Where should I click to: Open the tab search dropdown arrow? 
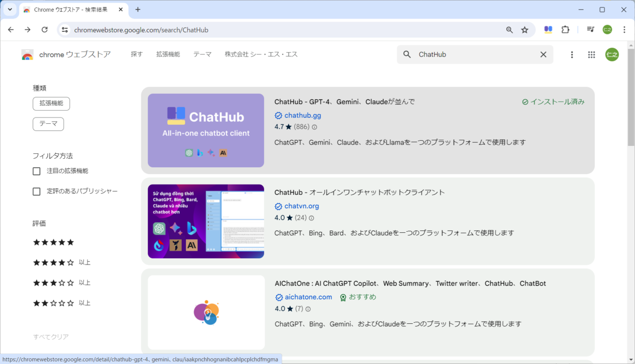10,10
